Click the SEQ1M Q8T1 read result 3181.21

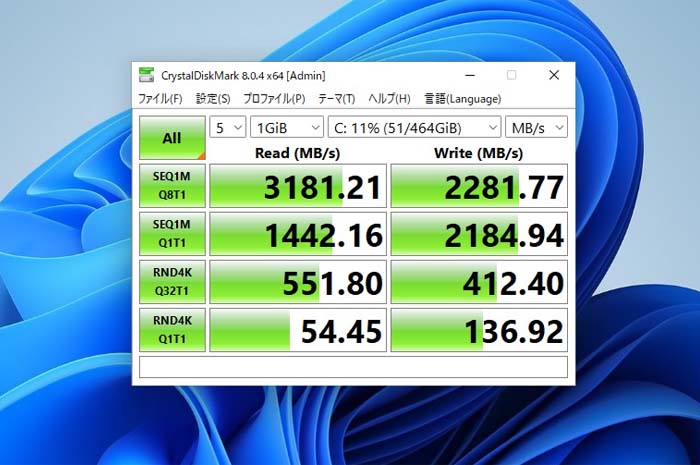[298, 186]
